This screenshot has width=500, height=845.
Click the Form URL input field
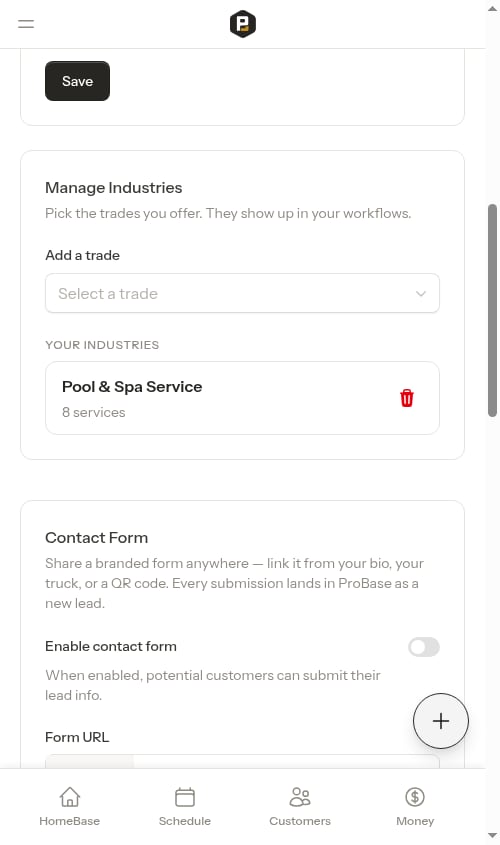pos(242,761)
